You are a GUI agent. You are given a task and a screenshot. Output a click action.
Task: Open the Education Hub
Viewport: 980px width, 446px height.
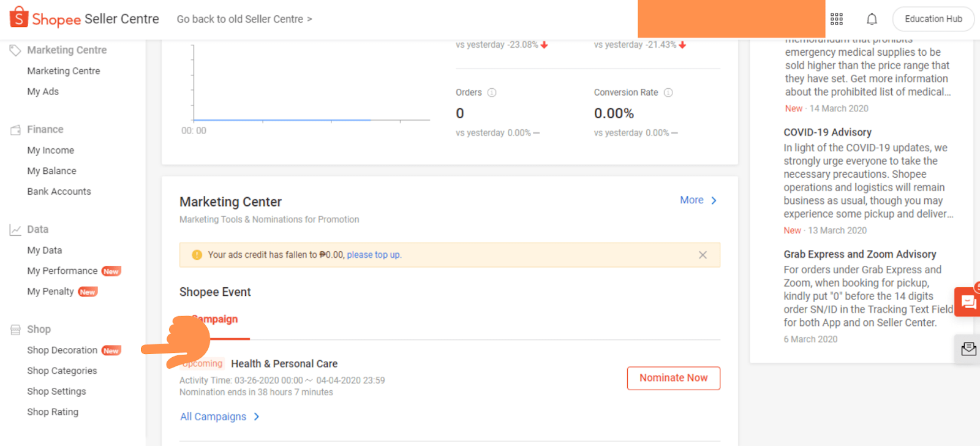(x=933, y=19)
